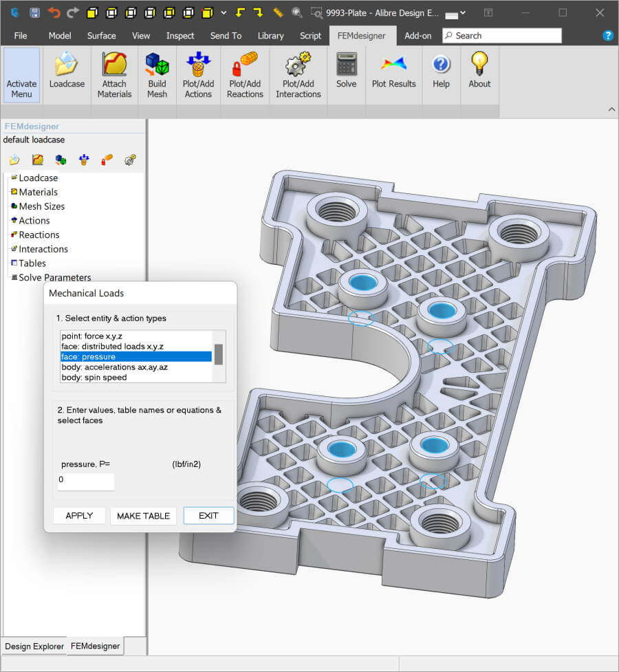The width and height of the screenshot is (619, 672).
Task: Click the rotate view right yellow arrow
Action: [x=259, y=12]
